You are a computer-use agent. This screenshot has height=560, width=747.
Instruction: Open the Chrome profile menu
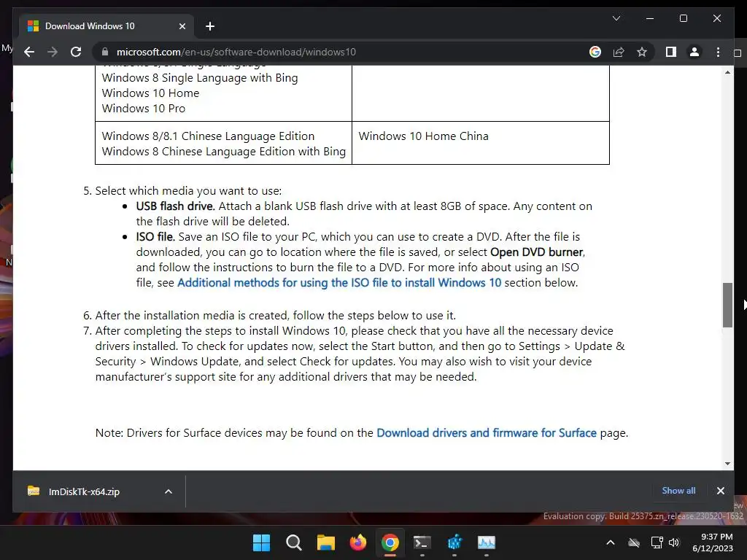point(694,52)
